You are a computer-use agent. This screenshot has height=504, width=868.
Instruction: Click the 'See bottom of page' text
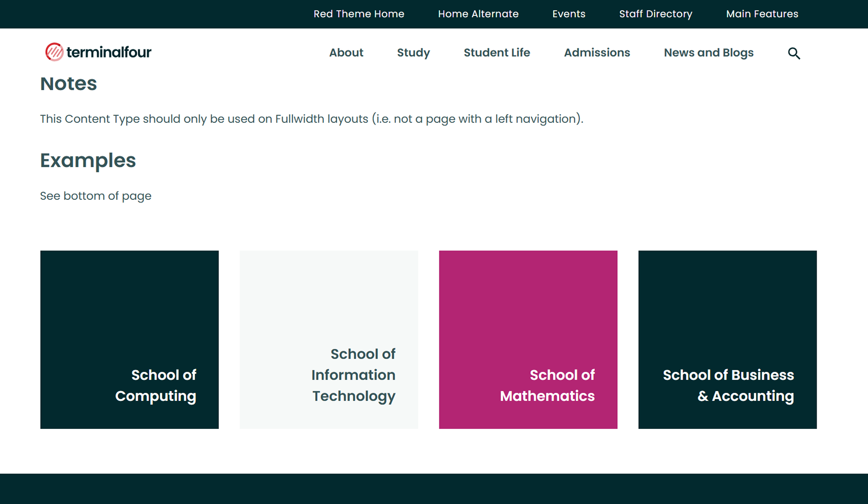tap(96, 196)
